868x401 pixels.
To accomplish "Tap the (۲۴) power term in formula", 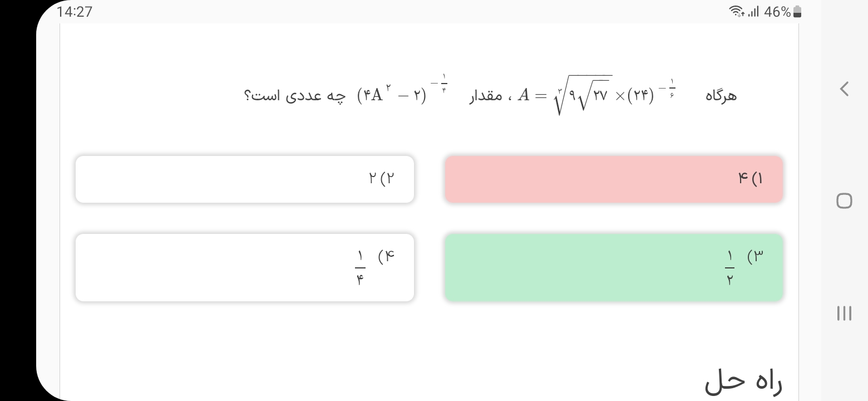I will (641, 96).
